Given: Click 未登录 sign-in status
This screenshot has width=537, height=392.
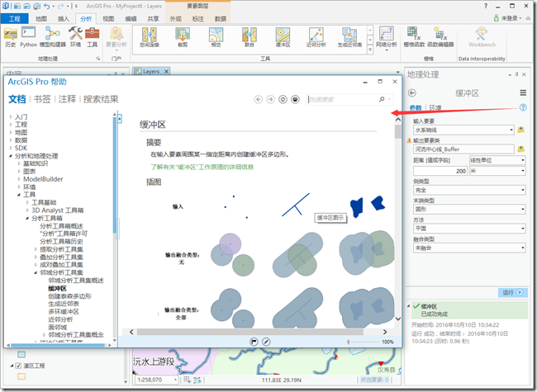Looking at the screenshot, I should coord(507,18).
